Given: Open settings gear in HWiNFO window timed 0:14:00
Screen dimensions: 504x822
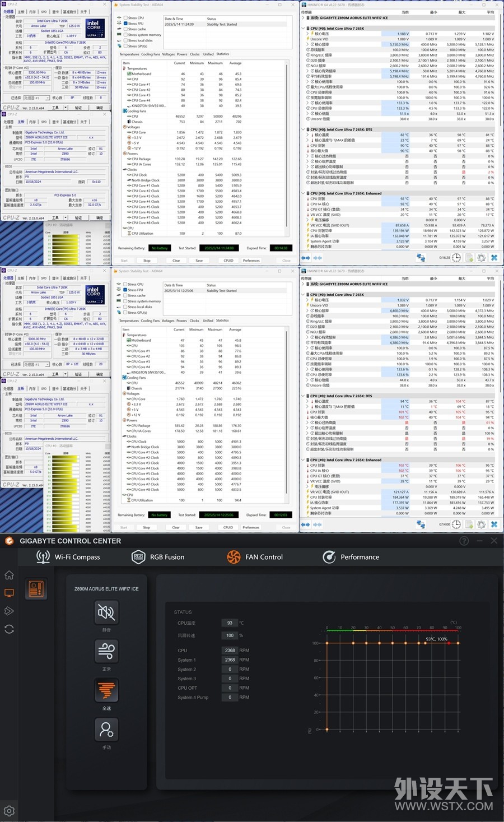Looking at the screenshot, I should [x=481, y=524].
